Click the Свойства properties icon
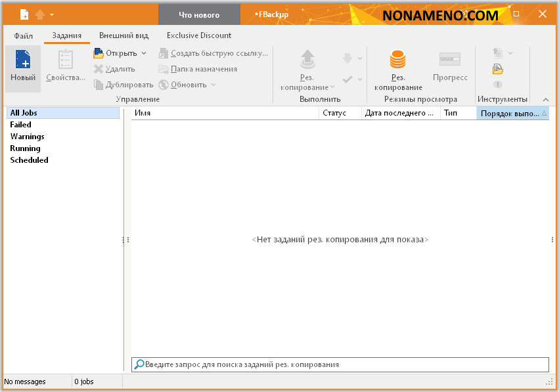Viewport: 559px width, 392px height. click(x=66, y=60)
